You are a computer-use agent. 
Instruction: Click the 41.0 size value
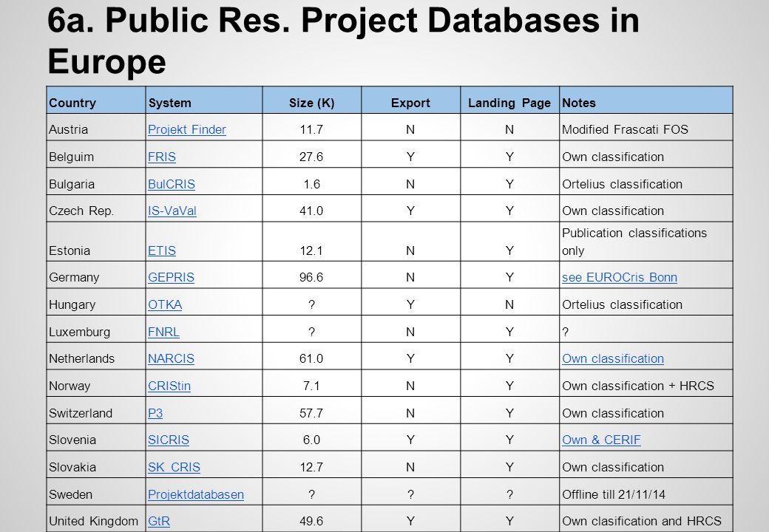311,211
